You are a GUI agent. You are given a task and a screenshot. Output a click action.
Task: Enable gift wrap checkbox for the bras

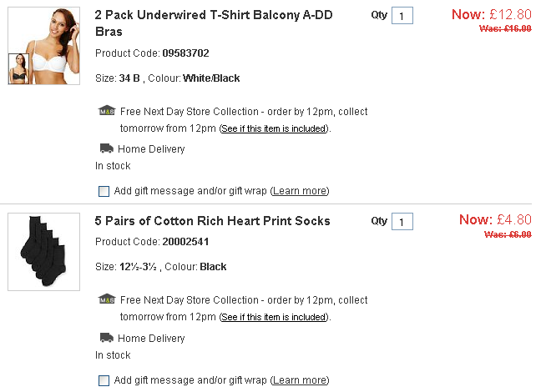point(104,191)
